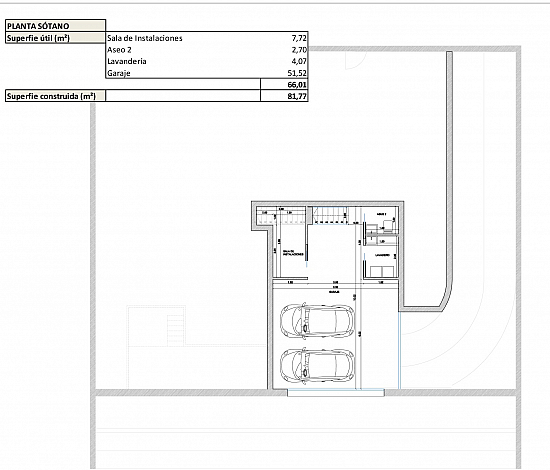Click the Superfie útil (m²) cell
Image resolution: width=550 pixels, height=470 pixels.
point(55,38)
